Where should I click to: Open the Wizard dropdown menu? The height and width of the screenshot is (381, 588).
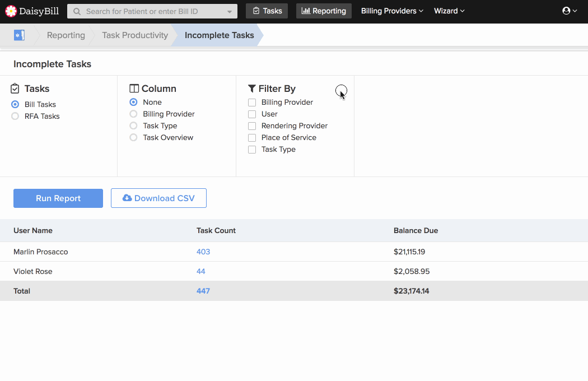pos(449,11)
